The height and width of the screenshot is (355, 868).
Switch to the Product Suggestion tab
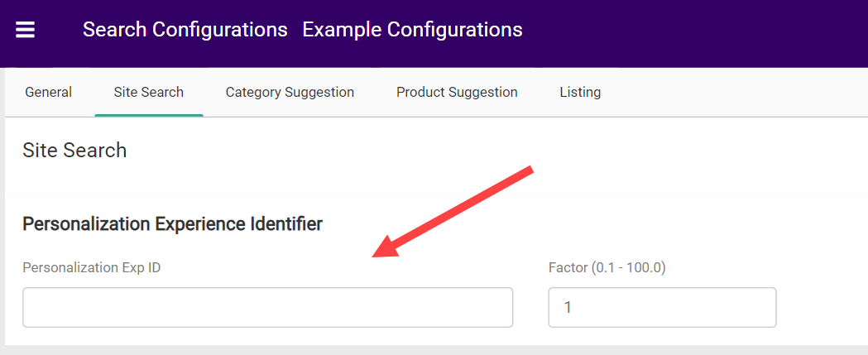point(457,93)
